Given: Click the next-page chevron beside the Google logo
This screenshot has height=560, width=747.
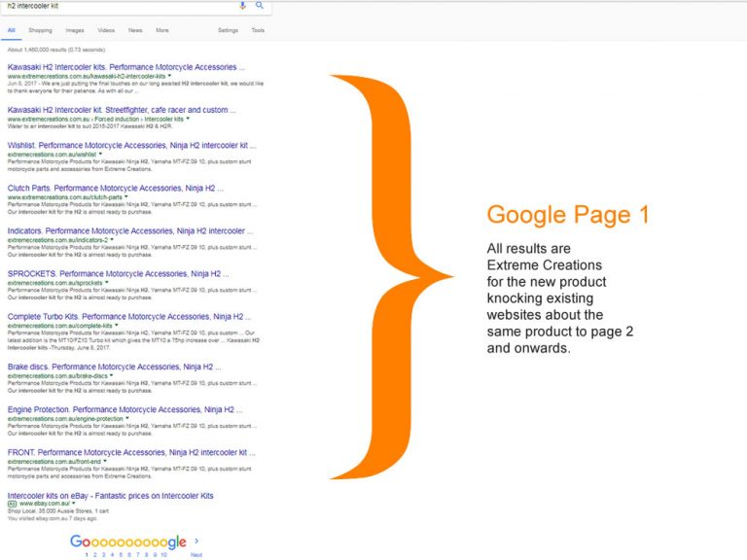Looking at the screenshot, I should coord(196,542).
